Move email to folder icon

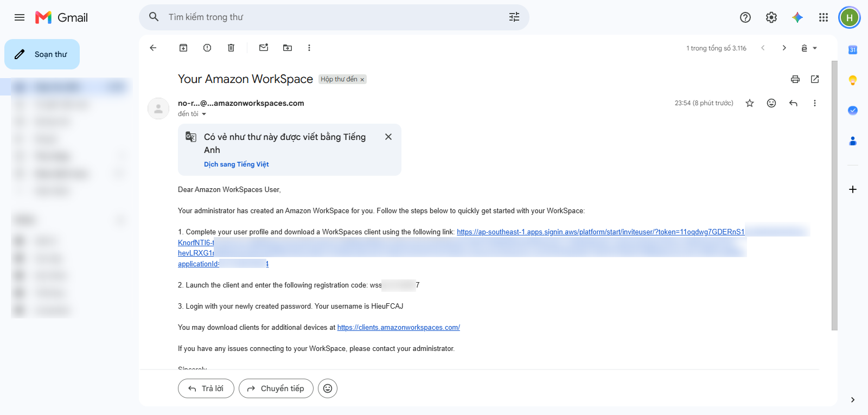pos(288,48)
